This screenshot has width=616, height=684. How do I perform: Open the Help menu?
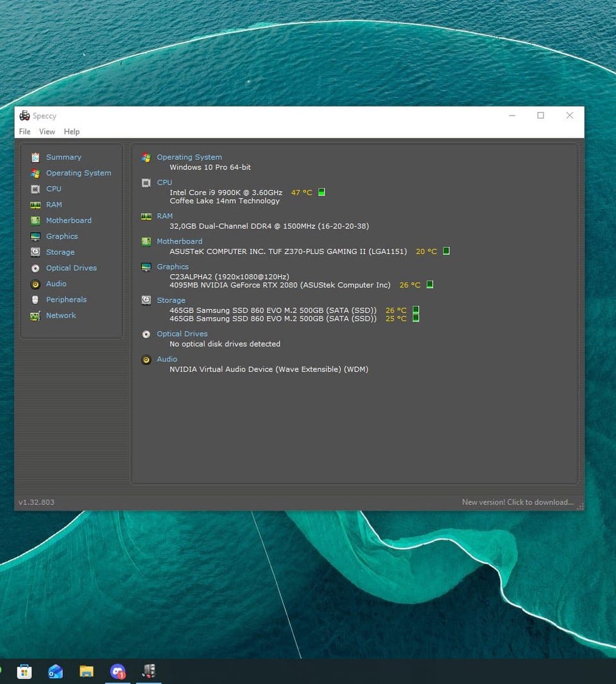tap(72, 132)
